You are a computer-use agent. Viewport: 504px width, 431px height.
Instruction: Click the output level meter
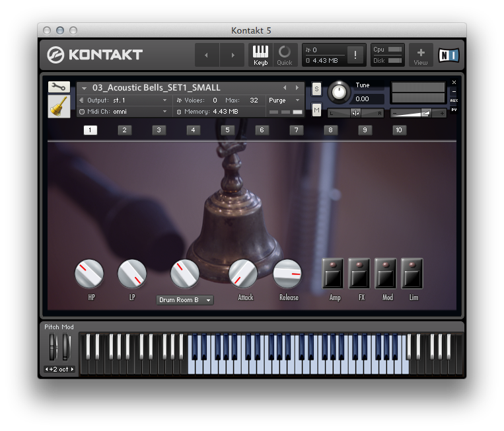point(418,93)
